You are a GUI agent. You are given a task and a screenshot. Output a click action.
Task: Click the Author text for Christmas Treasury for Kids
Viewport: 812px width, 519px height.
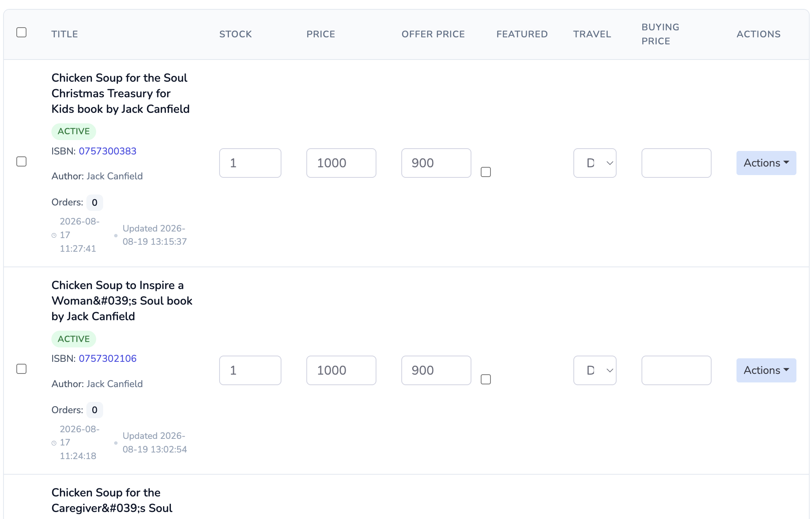[x=97, y=176]
